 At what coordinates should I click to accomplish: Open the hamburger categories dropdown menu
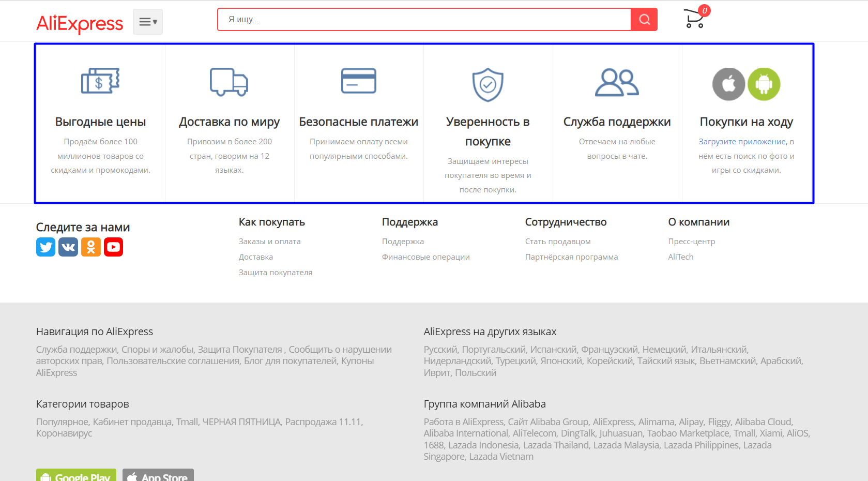[148, 22]
